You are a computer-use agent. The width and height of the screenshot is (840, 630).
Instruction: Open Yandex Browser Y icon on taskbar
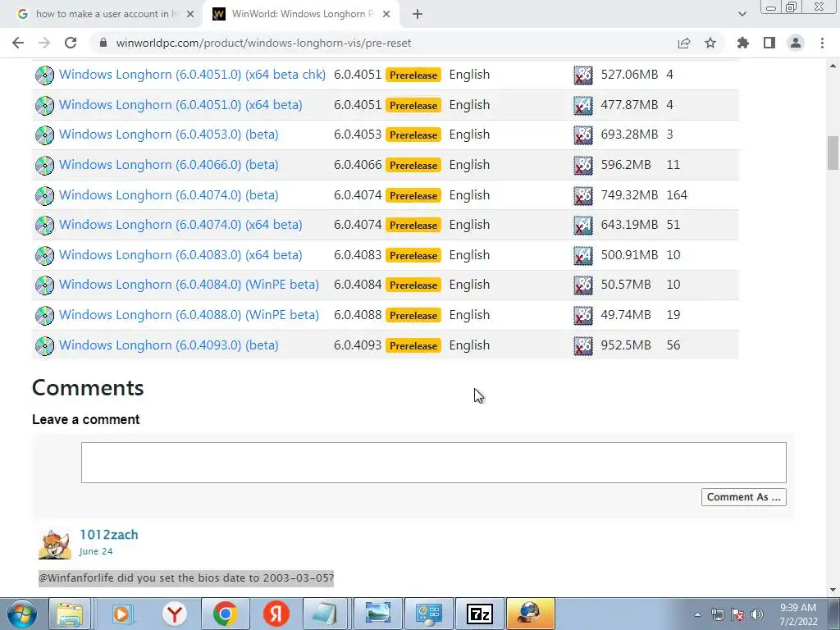pos(174,614)
